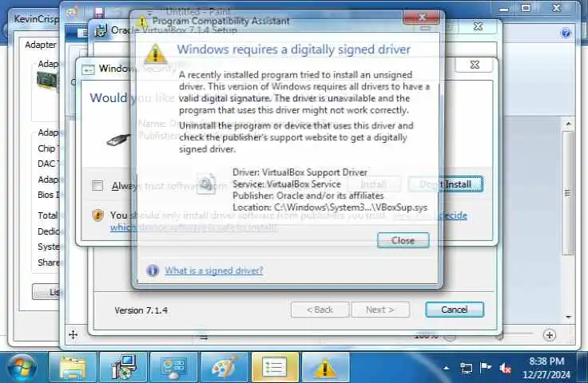
Task: Switch to Paint from the taskbar
Action: [224, 367]
